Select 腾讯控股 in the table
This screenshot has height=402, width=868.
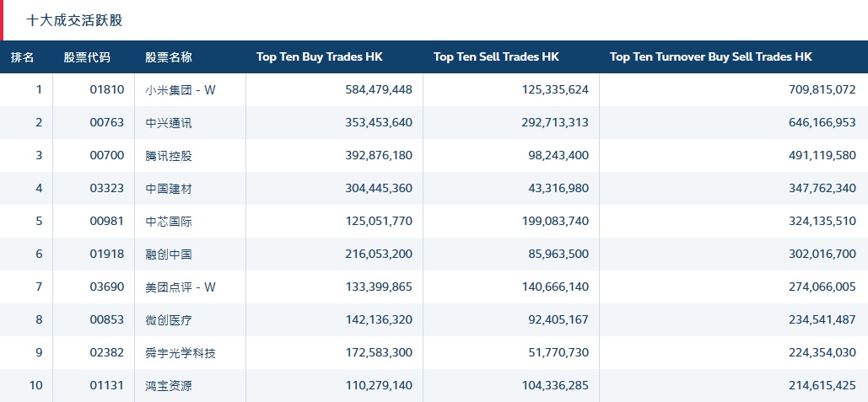click(169, 156)
